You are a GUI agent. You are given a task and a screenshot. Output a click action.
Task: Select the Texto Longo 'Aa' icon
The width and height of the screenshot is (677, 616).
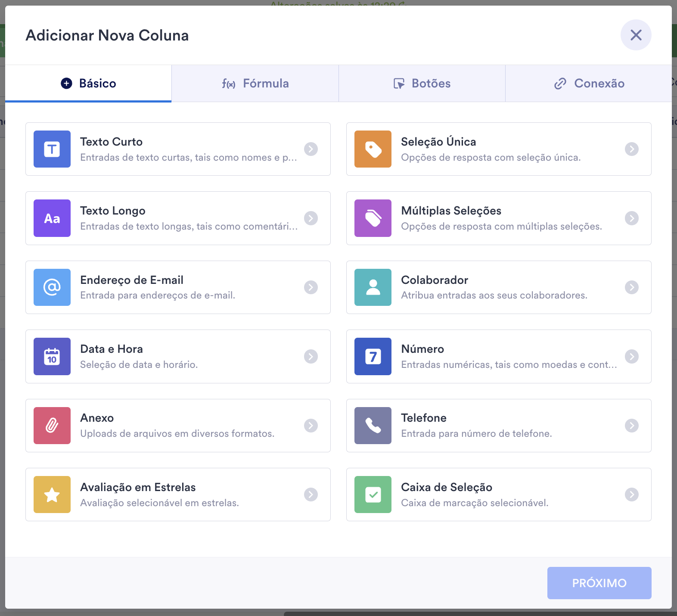click(52, 218)
